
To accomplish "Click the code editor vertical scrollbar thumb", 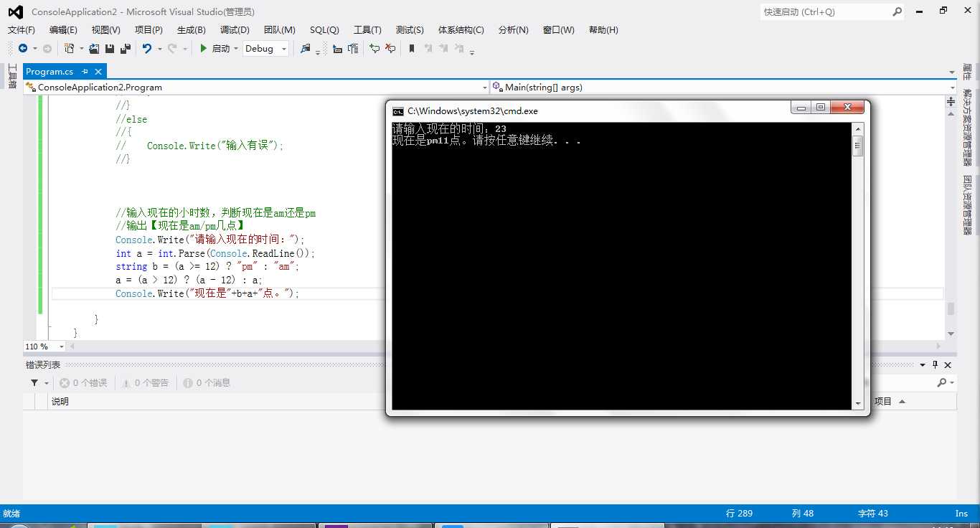I will click(x=951, y=308).
